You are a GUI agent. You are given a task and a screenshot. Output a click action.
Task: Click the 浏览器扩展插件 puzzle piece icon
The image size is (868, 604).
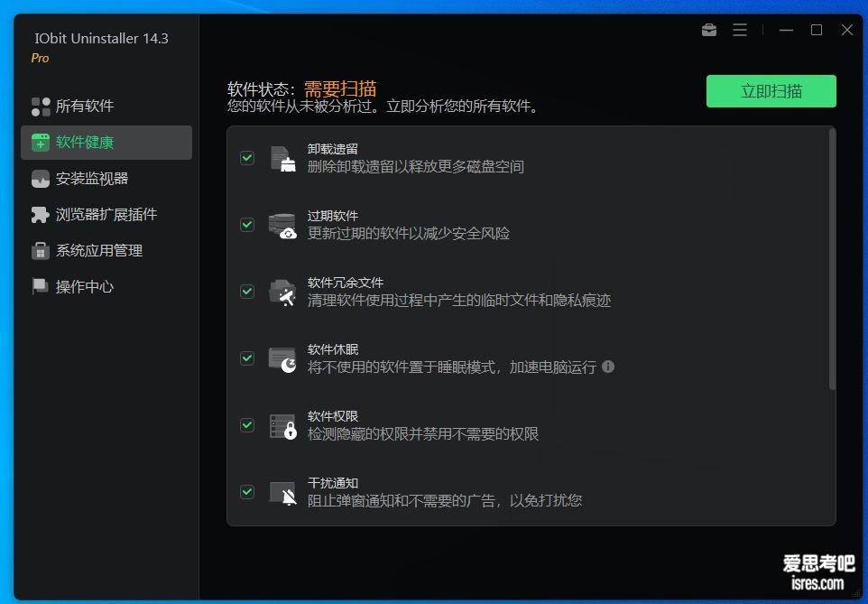41,215
